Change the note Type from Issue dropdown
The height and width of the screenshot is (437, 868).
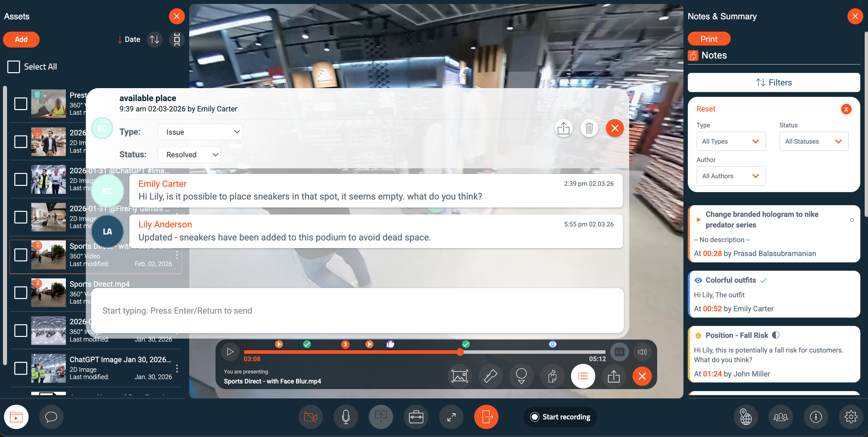200,132
